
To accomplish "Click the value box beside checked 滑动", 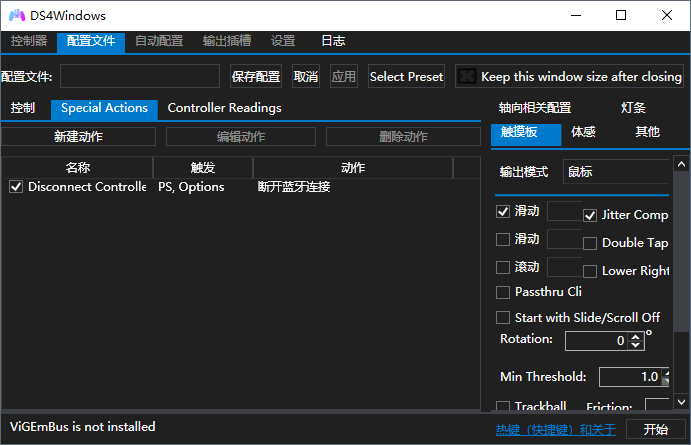I will [565, 211].
